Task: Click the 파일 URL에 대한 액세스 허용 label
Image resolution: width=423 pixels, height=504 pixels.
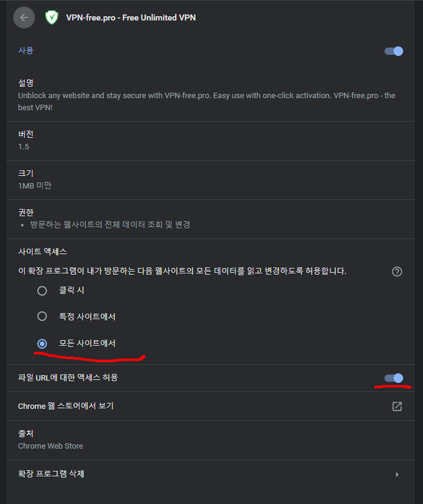Action: coord(68,378)
